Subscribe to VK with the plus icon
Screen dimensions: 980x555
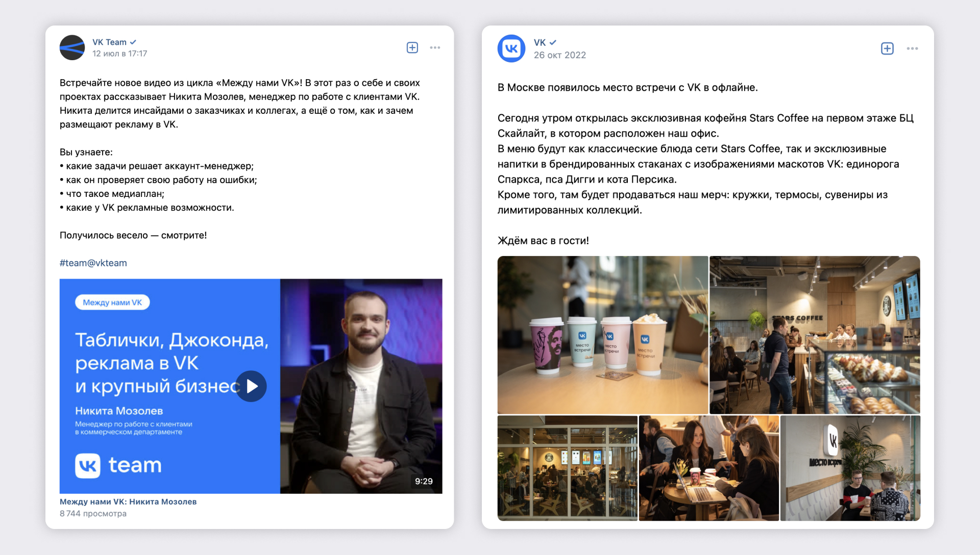point(888,48)
